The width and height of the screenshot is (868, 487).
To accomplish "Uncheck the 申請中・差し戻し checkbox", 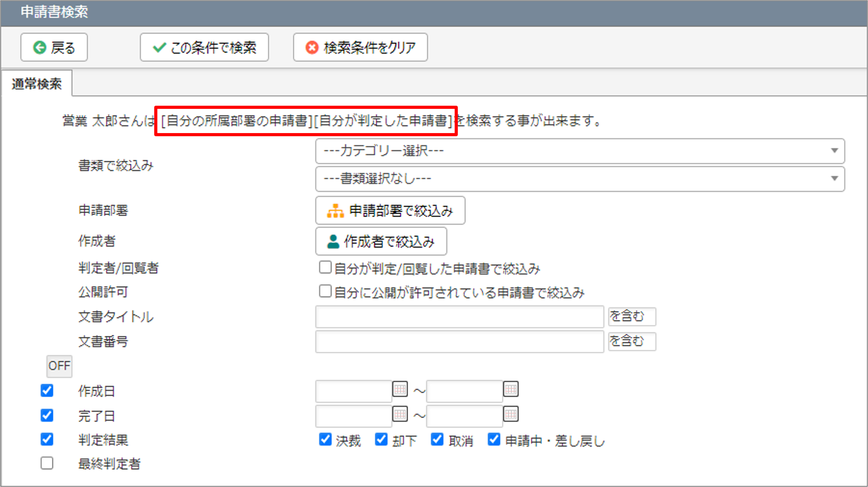I will pos(494,439).
